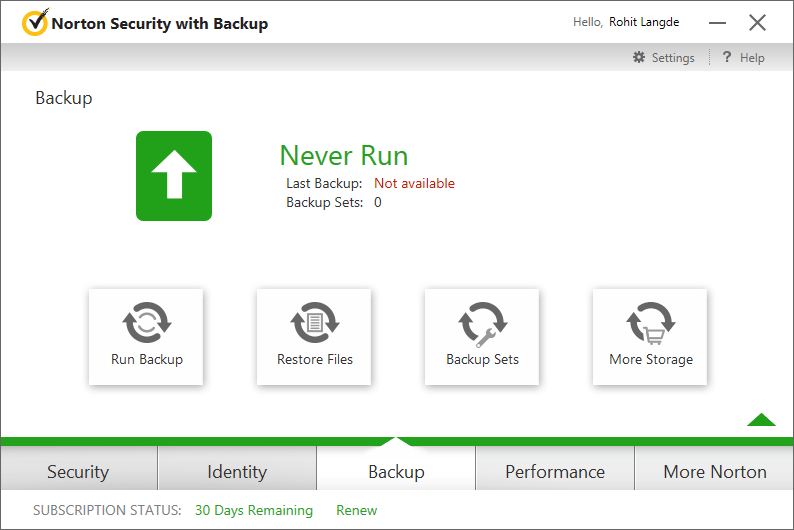
Task: Switch to the Security tab
Action: (x=78, y=471)
